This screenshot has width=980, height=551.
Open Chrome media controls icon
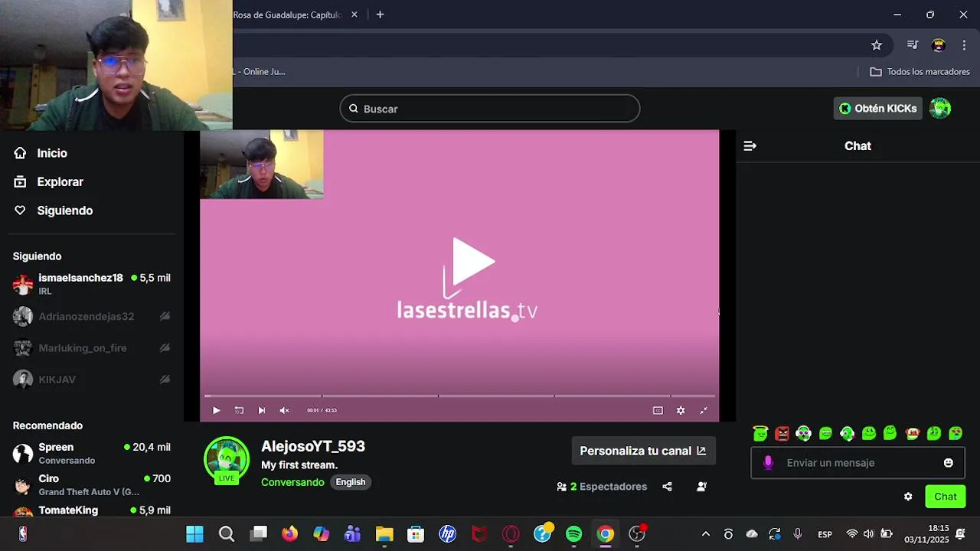pyautogui.click(x=913, y=45)
